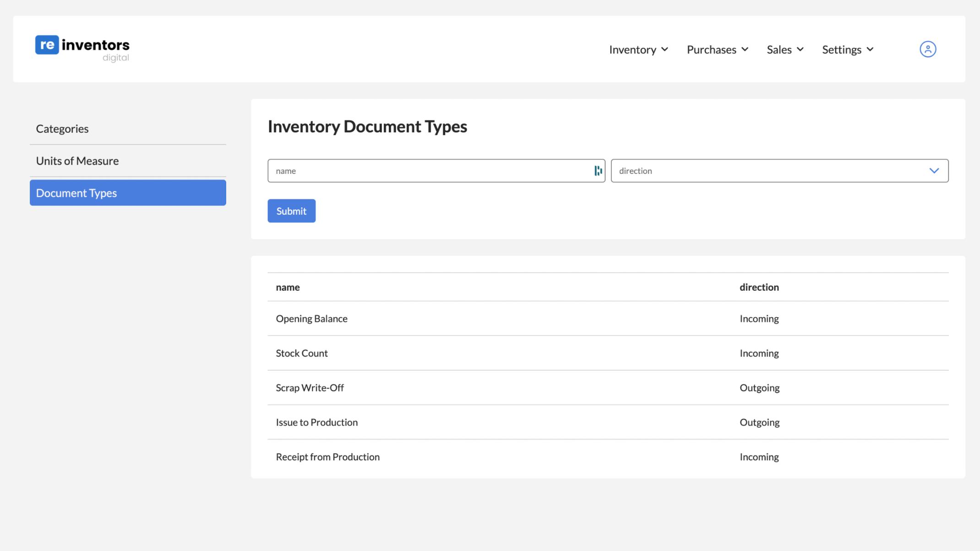Click the reinventors digital logo

(82, 49)
